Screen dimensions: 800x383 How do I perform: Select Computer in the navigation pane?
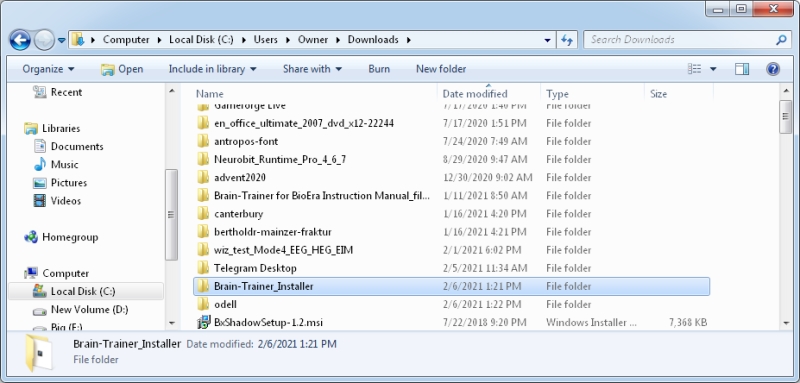point(57,273)
